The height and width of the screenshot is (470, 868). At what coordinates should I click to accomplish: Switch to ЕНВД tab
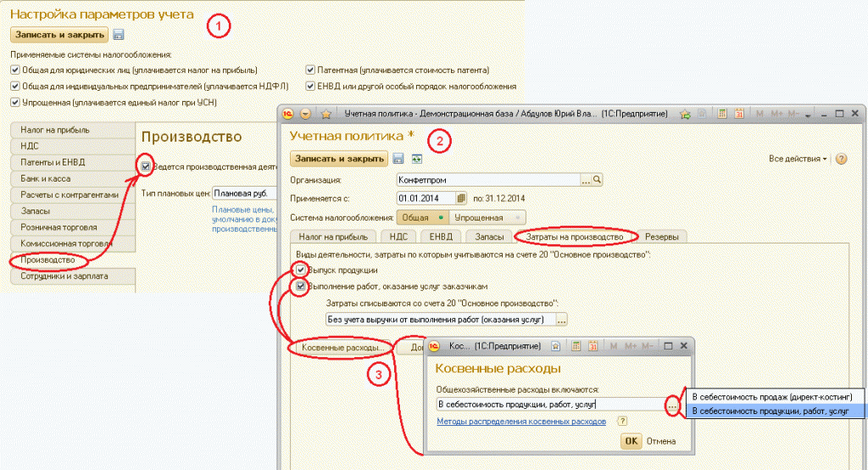point(441,237)
